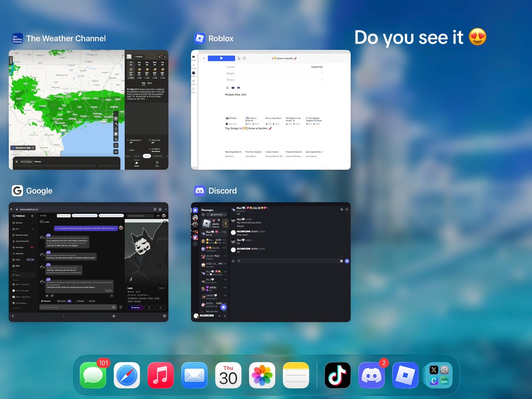Screen dimensions: 532x399
Task: Open the Home icon in Roblox sidebar
Action: pos(193,58)
